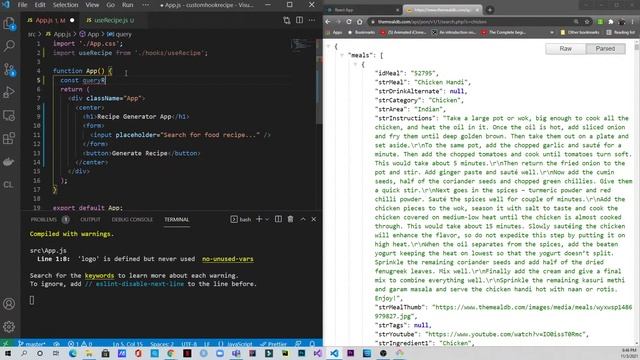640x360 pixels.
Task: Click the Prettier status bar item
Action: coord(274,344)
